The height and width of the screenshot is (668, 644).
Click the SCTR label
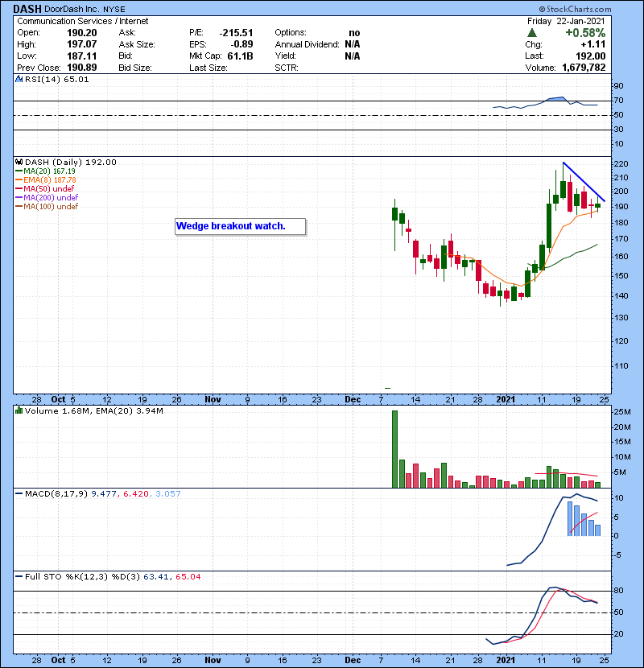coord(287,68)
